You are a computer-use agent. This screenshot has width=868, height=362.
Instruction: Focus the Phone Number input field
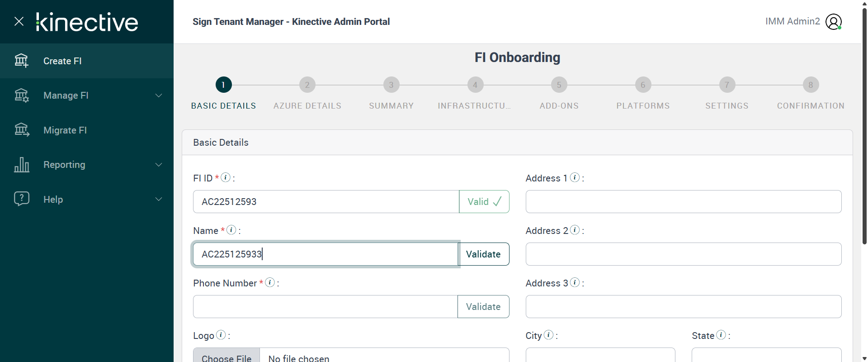coord(325,307)
